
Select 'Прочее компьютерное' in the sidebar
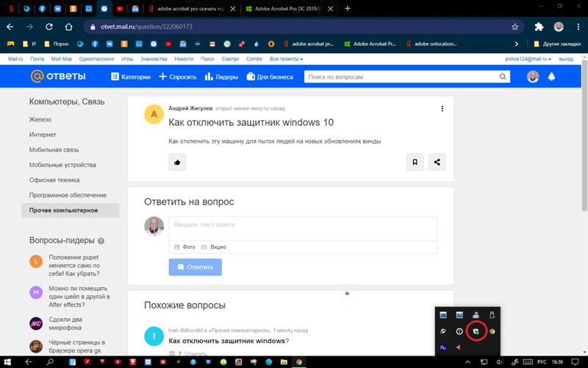(x=70, y=210)
